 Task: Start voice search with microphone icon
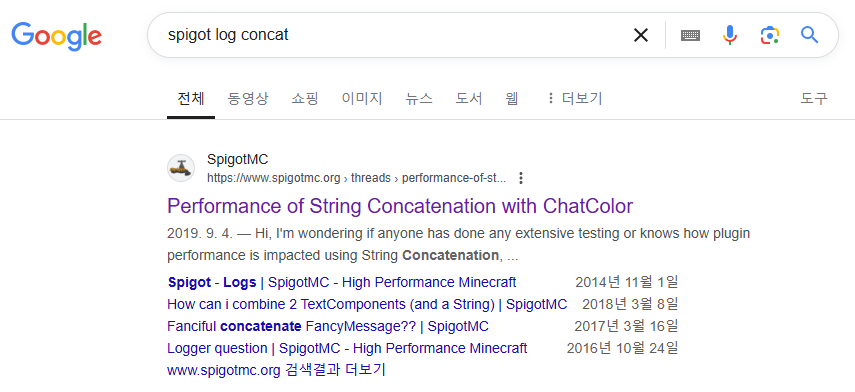(730, 35)
